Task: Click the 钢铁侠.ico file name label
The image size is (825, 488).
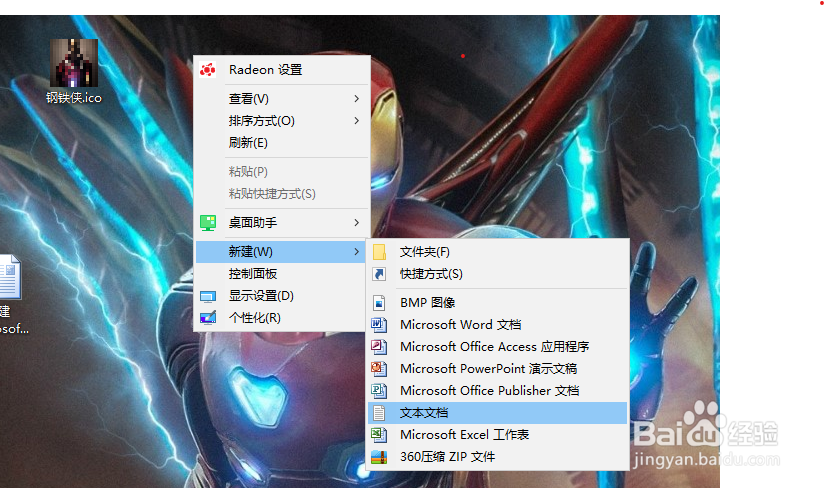Action: [x=74, y=98]
